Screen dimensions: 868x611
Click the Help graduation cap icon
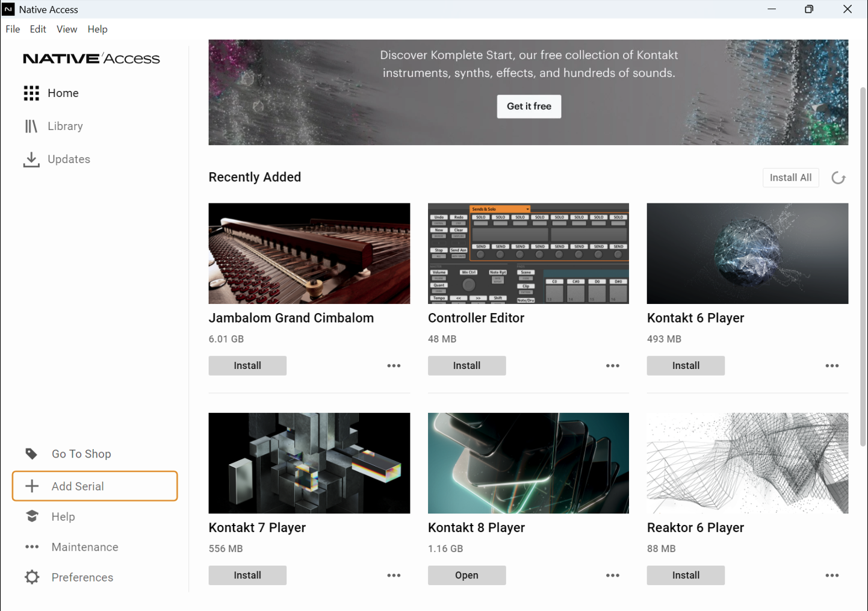tap(32, 516)
